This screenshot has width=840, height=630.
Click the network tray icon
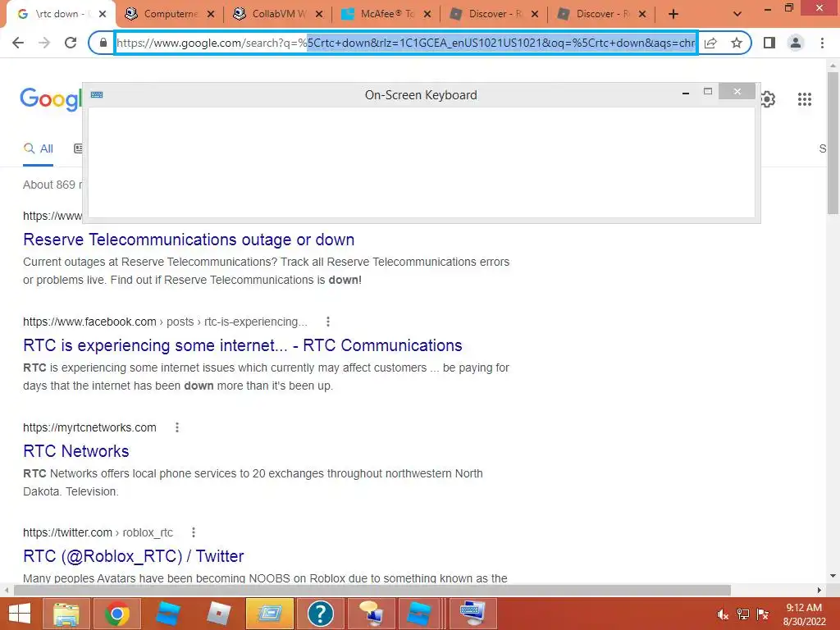click(x=743, y=614)
